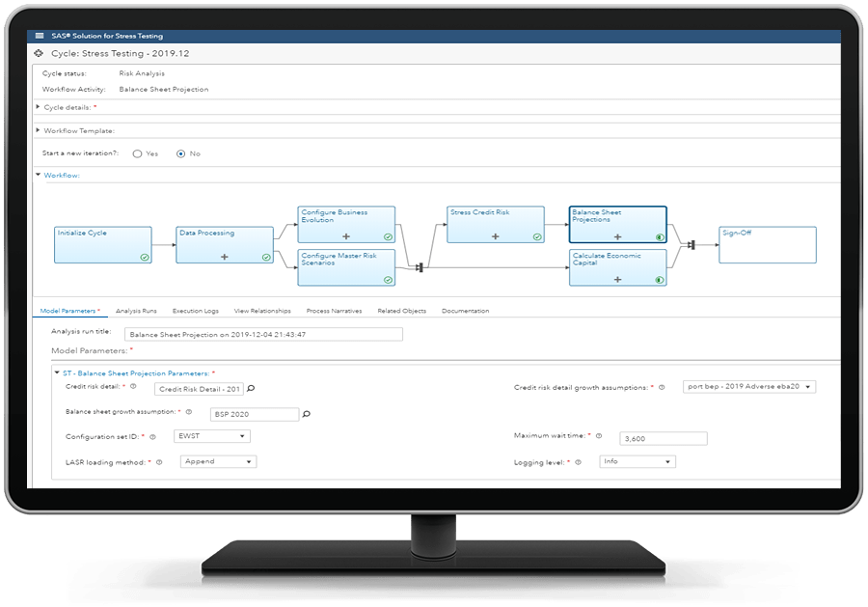868x607 pixels.
Task: Collapse ST - Balance Sheet Projection Parameters
Action: (x=57, y=373)
